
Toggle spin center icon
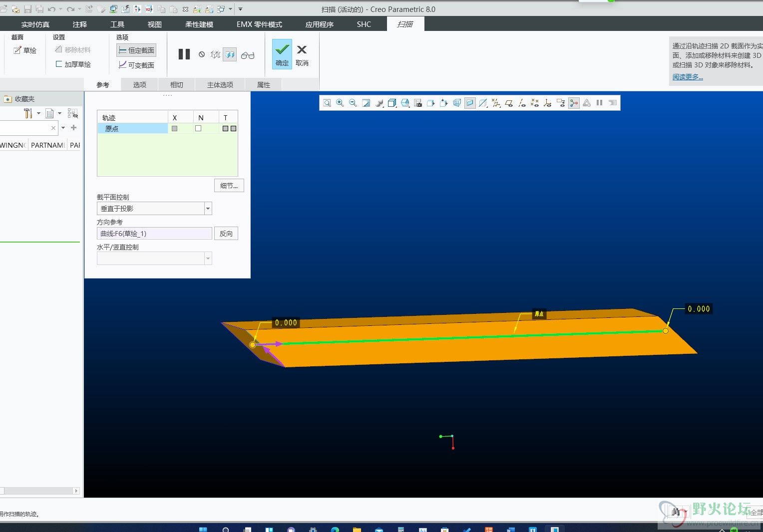[574, 103]
